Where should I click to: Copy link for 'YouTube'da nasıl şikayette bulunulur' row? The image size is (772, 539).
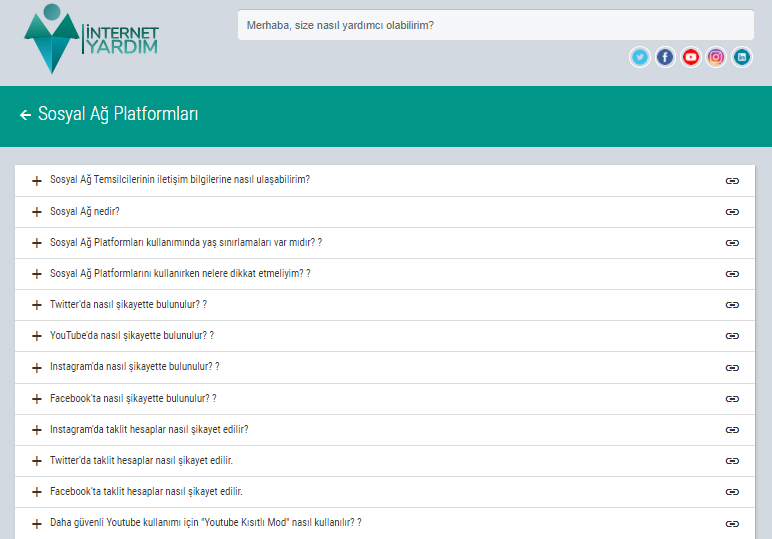click(732, 336)
